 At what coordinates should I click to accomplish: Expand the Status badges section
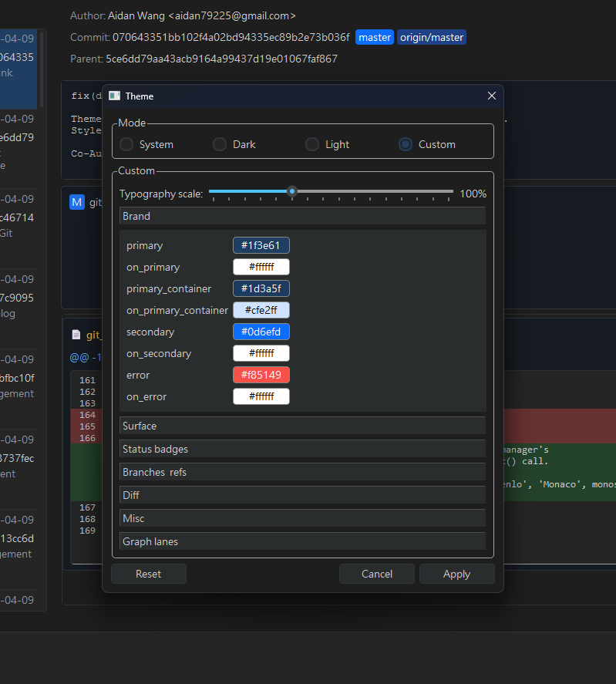[302, 449]
